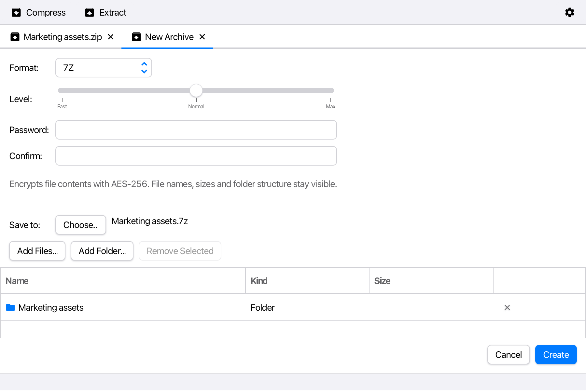Click the Choose.. save location button
Image resolution: width=586 pixels, height=392 pixels.
click(81, 225)
